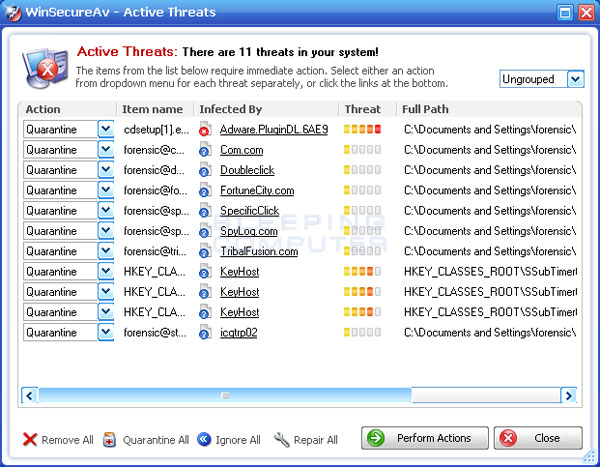This screenshot has width=600, height=467.
Task: Click the threat level bar for Com.com
Action: click(362, 150)
